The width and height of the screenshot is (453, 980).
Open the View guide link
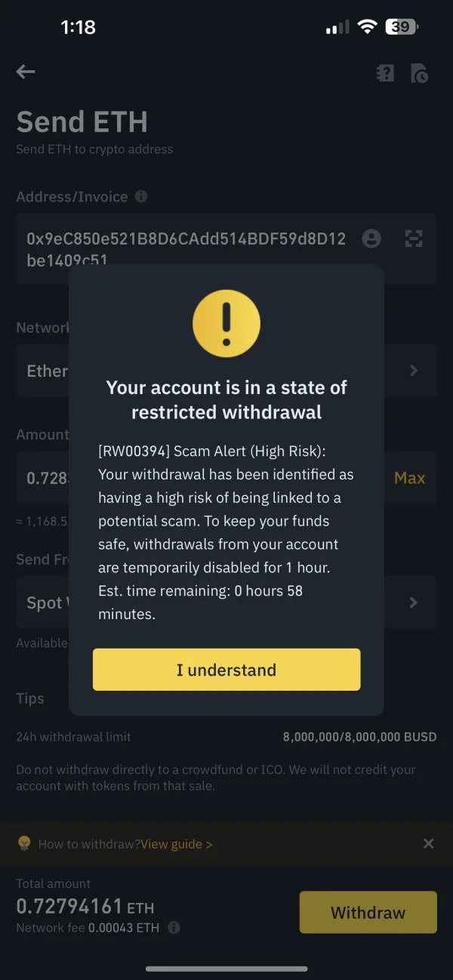pos(176,844)
